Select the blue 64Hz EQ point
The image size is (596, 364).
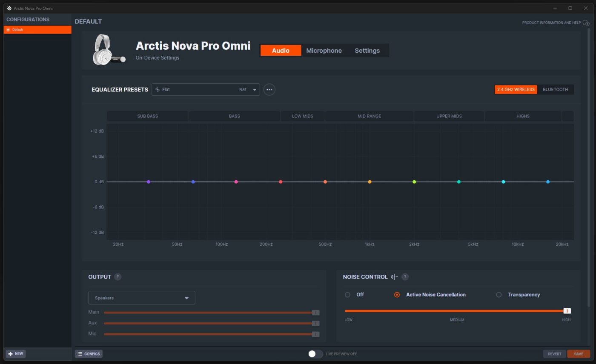[x=193, y=182]
